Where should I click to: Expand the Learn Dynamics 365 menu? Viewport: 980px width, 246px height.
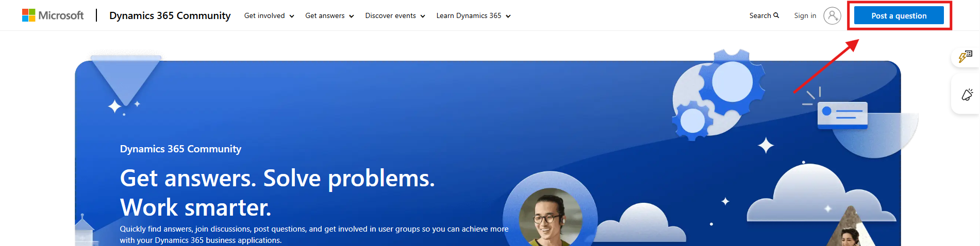473,16
